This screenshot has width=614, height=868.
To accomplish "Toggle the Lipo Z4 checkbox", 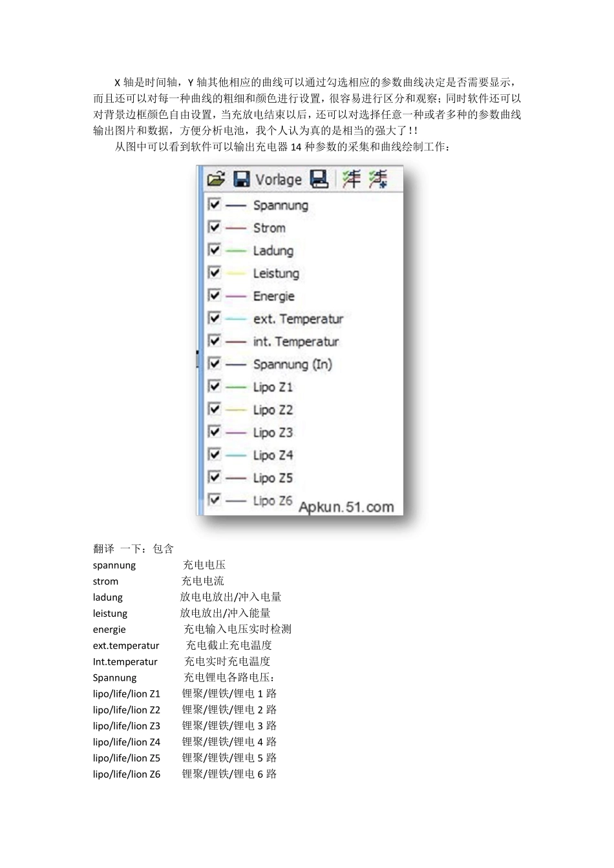I will click(x=214, y=454).
